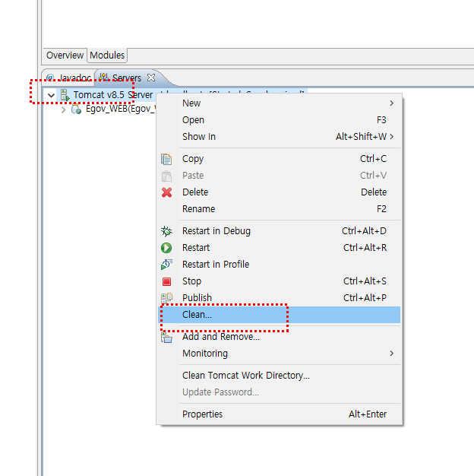Open the Show In submenu arrow
Screen dimensions: 474x476
(x=392, y=137)
